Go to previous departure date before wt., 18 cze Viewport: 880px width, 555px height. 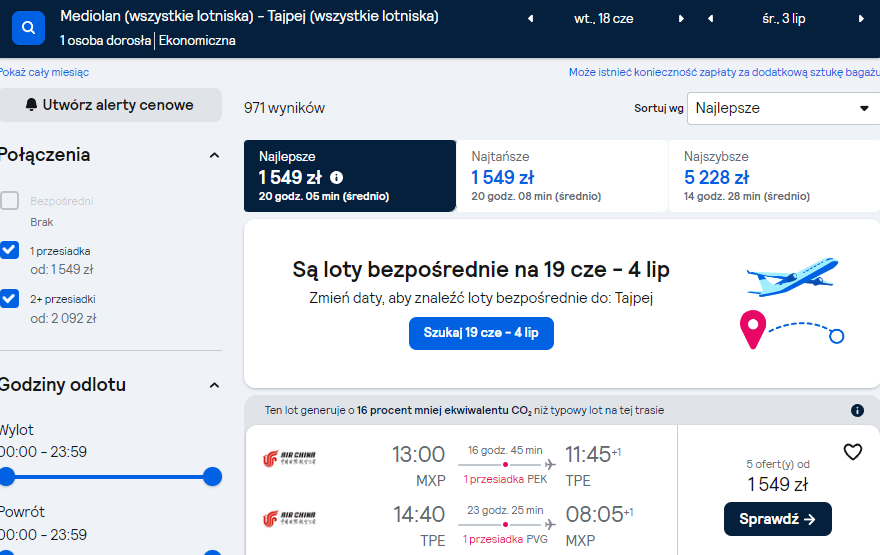[x=530, y=19]
